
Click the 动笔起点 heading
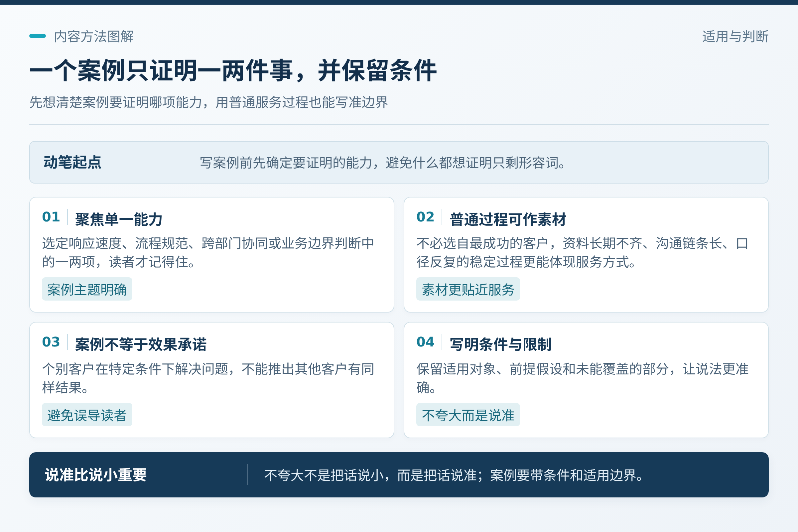pos(72,162)
